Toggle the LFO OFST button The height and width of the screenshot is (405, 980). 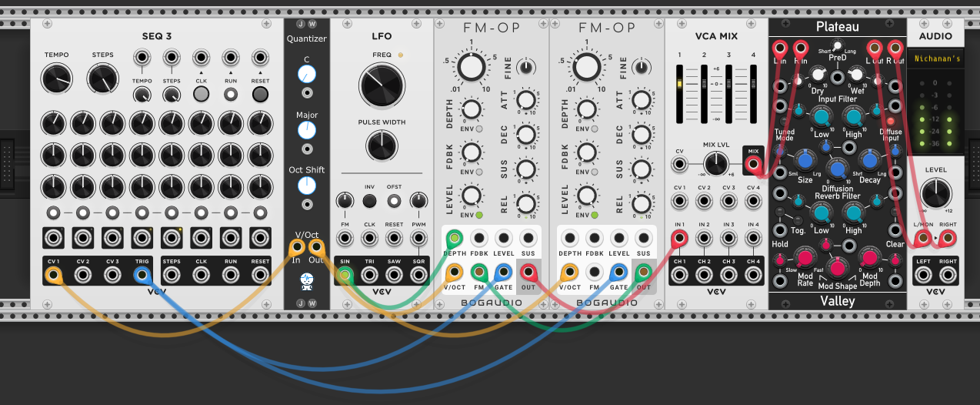click(x=394, y=201)
